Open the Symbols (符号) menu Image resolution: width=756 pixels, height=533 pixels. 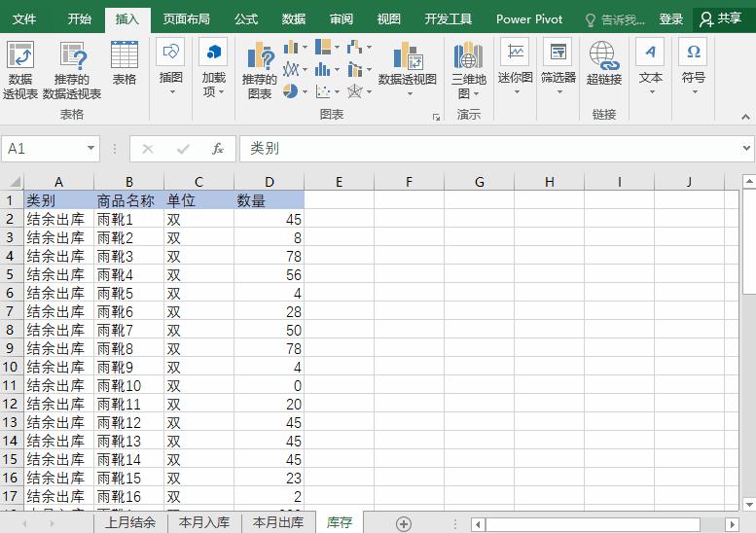[694, 67]
